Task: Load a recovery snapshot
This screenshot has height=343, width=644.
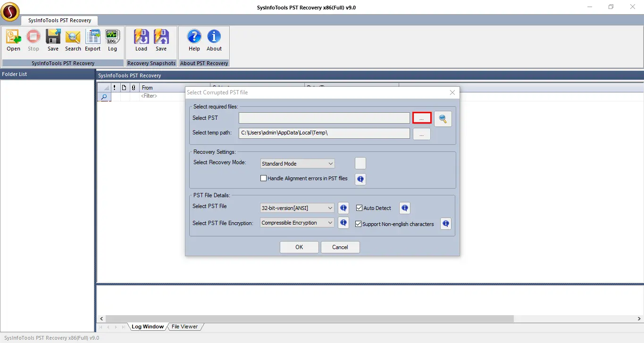Action: pyautogui.click(x=141, y=41)
